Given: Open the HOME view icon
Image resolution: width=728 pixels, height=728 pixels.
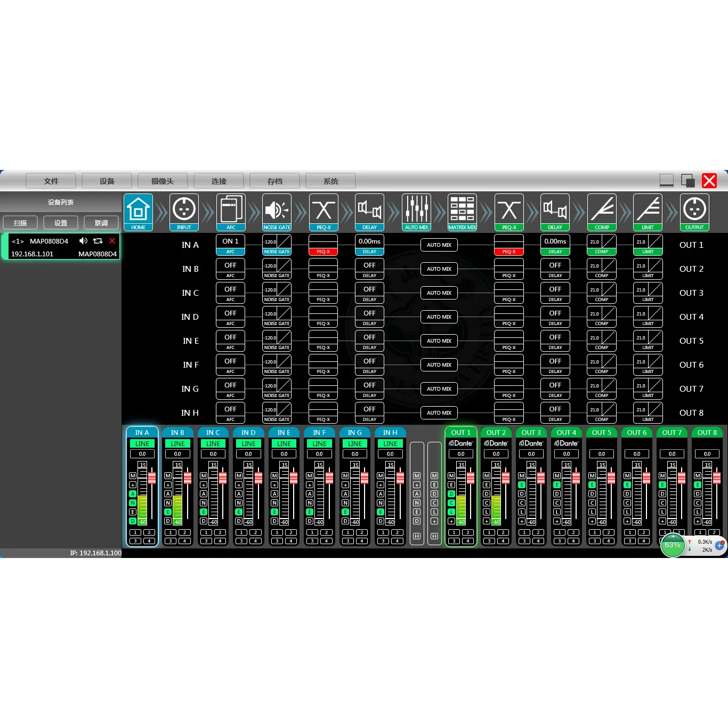Looking at the screenshot, I should [138, 212].
